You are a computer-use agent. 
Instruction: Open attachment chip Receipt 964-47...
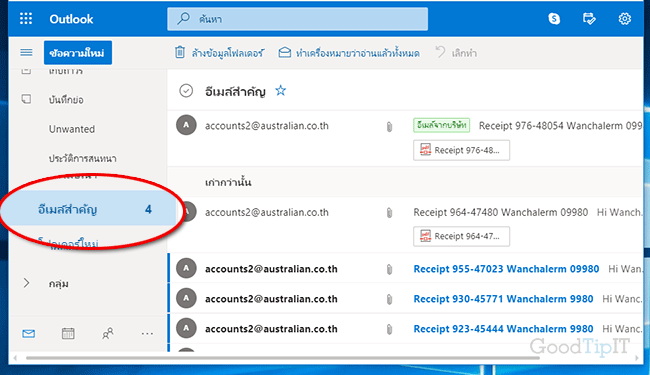click(x=461, y=236)
